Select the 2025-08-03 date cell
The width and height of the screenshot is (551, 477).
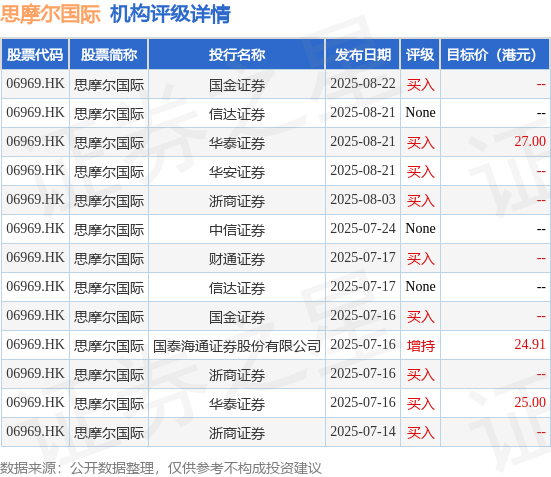363,200
